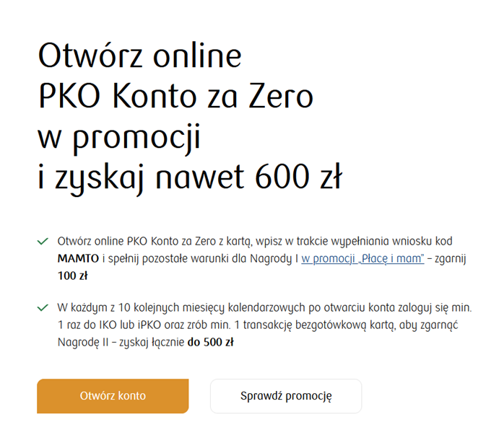
Task: Click the large "PKO Konto za Zero" headline
Action: point(175,96)
